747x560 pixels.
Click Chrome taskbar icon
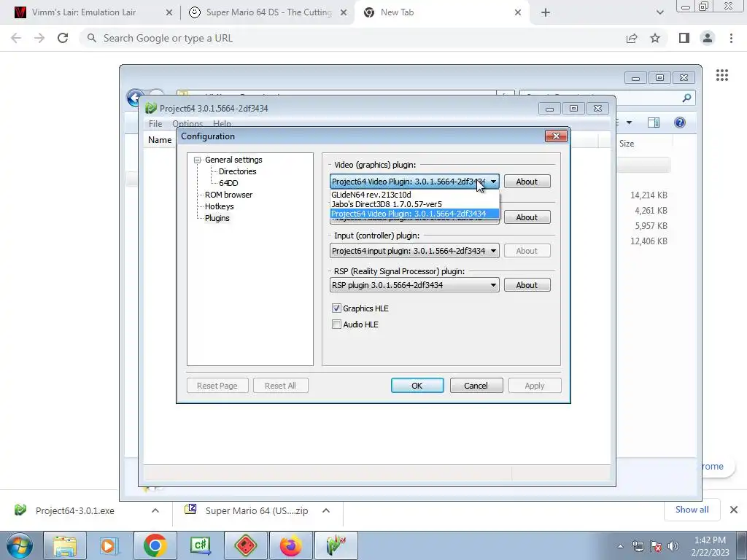point(155,545)
